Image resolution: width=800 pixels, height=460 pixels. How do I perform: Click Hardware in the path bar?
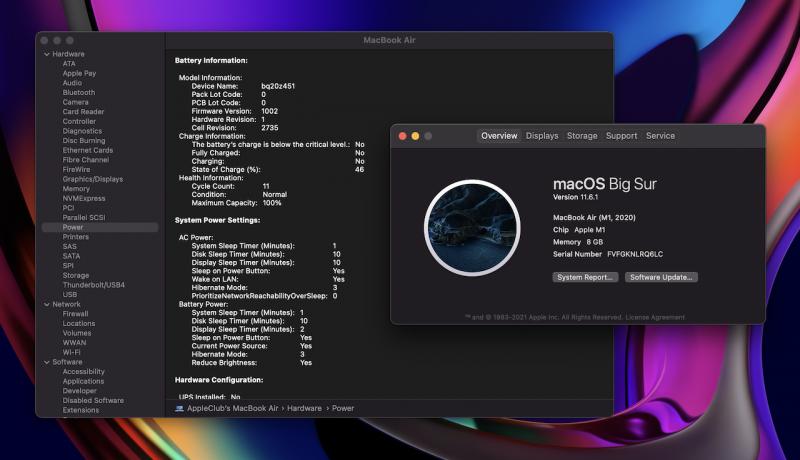pyautogui.click(x=304, y=408)
